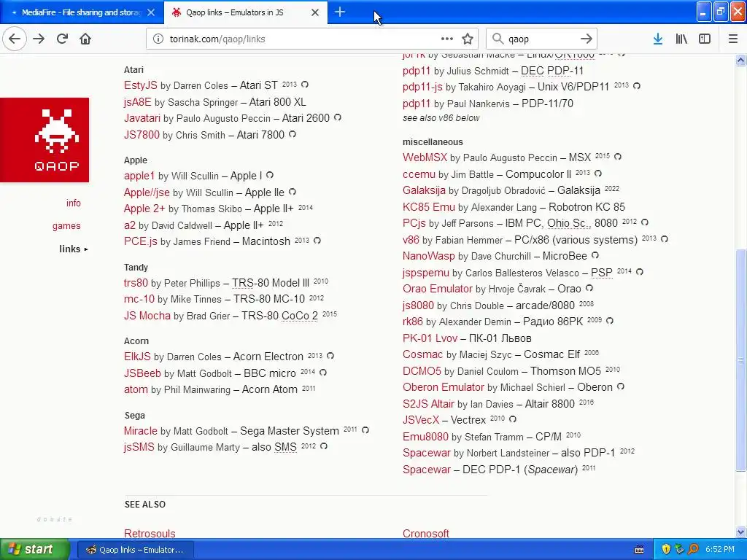Open the library bookshelf icon
Screen dimensions: 747x560
(681, 39)
